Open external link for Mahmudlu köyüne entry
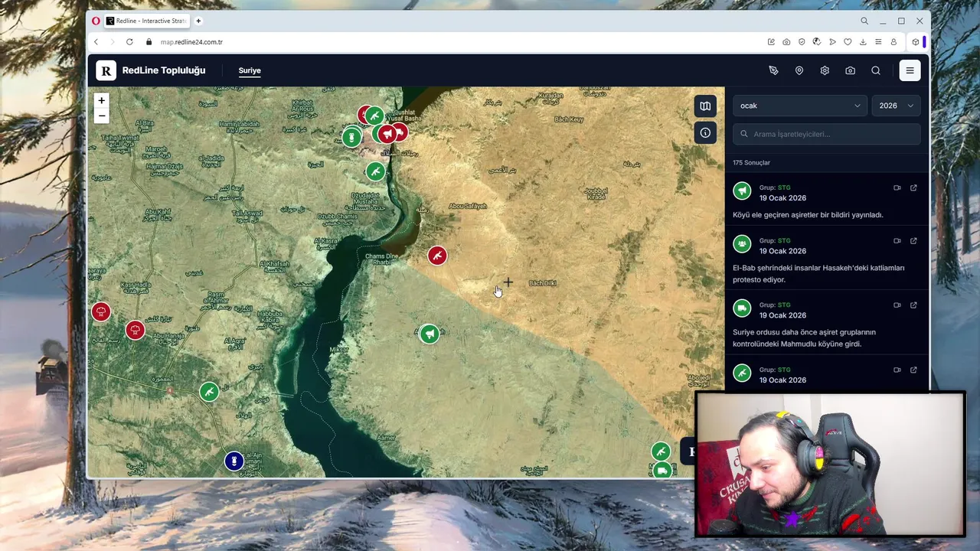980x551 pixels. [x=913, y=305]
